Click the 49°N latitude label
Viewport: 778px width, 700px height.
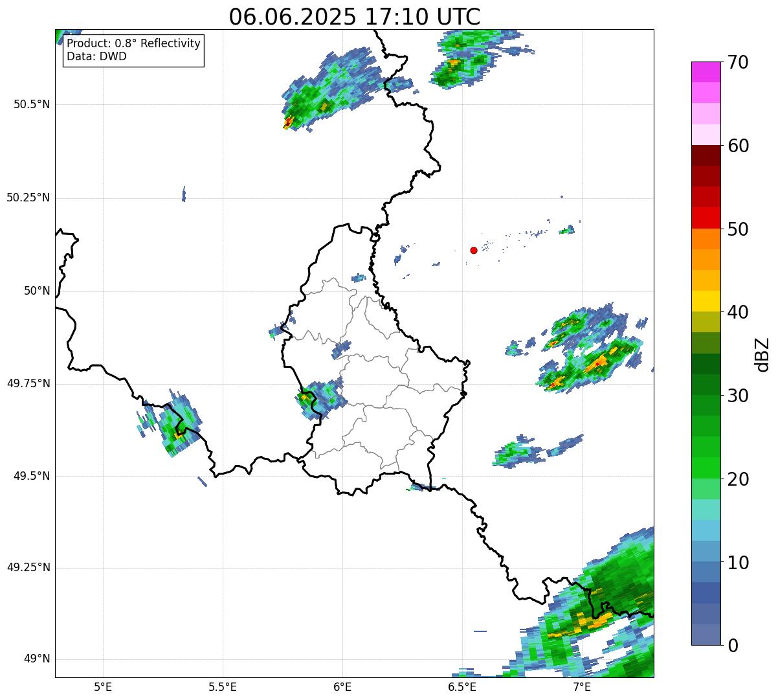click(x=37, y=659)
